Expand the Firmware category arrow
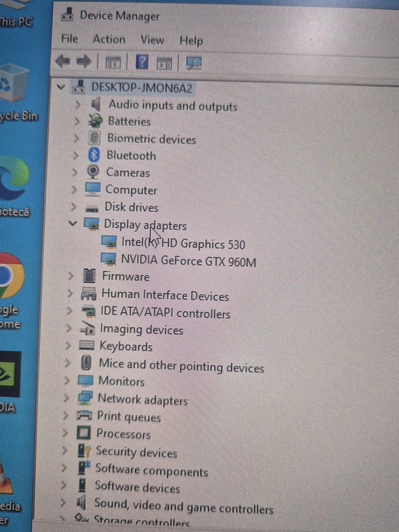 pos(70,276)
